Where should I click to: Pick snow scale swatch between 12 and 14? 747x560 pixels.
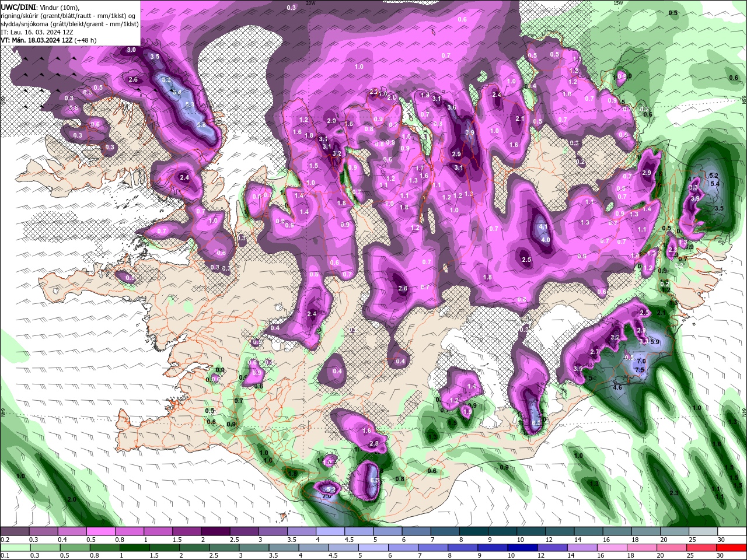click(x=560, y=531)
